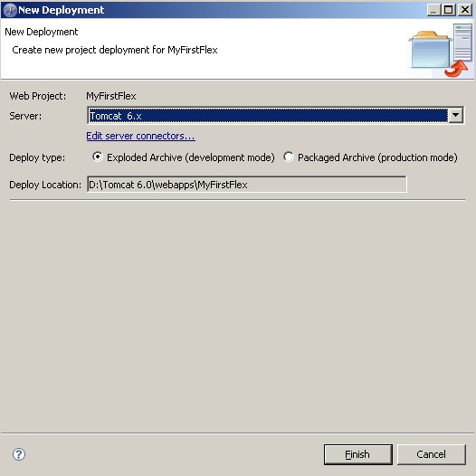Minimize the New Deployment dialog
476x476 pixels.
tap(433, 10)
